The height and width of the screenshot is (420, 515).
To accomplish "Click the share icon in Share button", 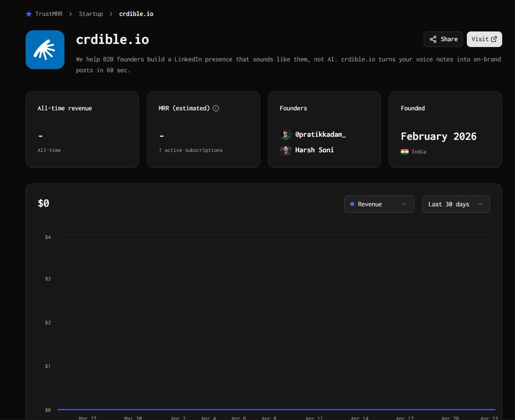I will (433, 39).
